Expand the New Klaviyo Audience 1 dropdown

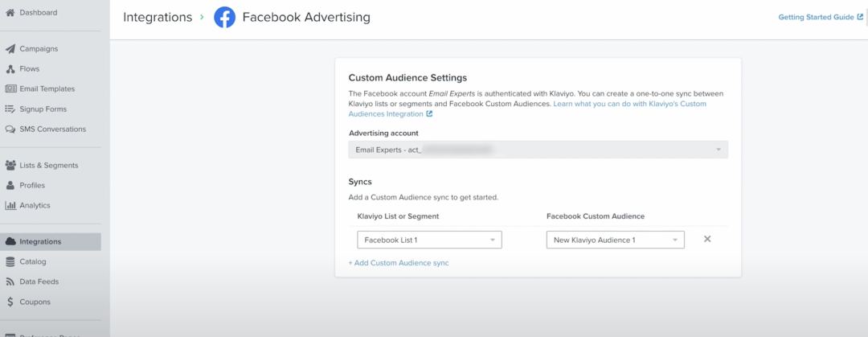(x=615, y=240)
